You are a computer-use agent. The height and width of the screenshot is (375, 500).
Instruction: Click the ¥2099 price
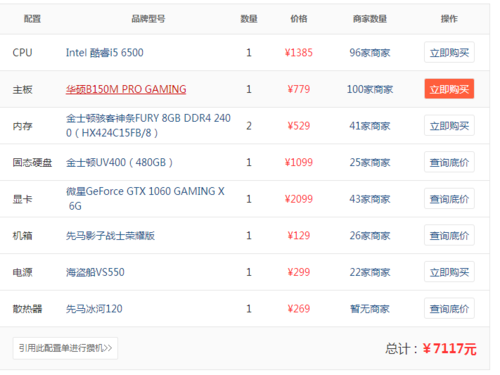pos(299,199)
